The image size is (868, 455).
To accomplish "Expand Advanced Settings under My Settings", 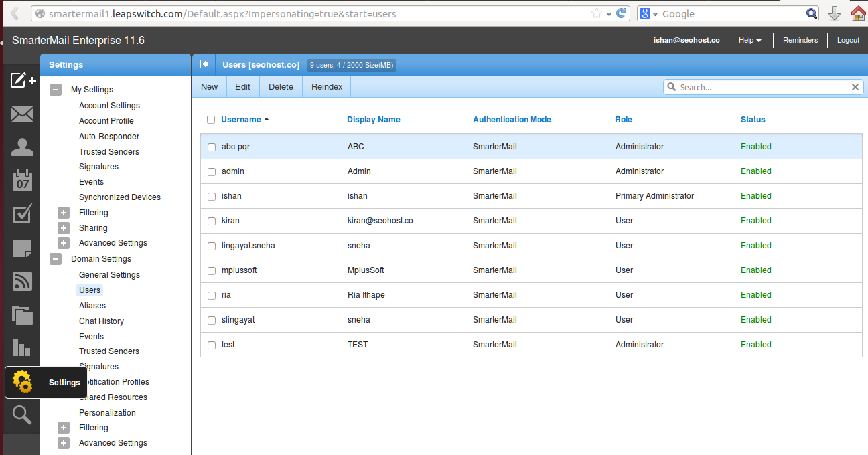I will pyautogui.click(x=64, y=243).
